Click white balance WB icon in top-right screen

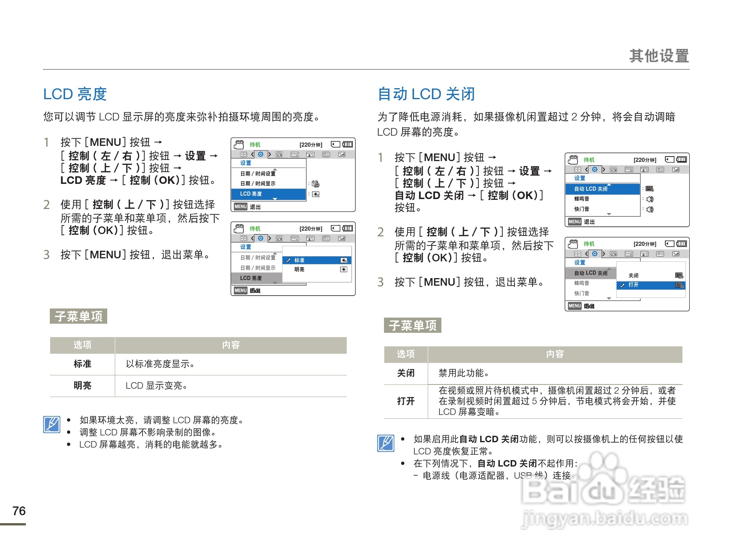(660, 169)
